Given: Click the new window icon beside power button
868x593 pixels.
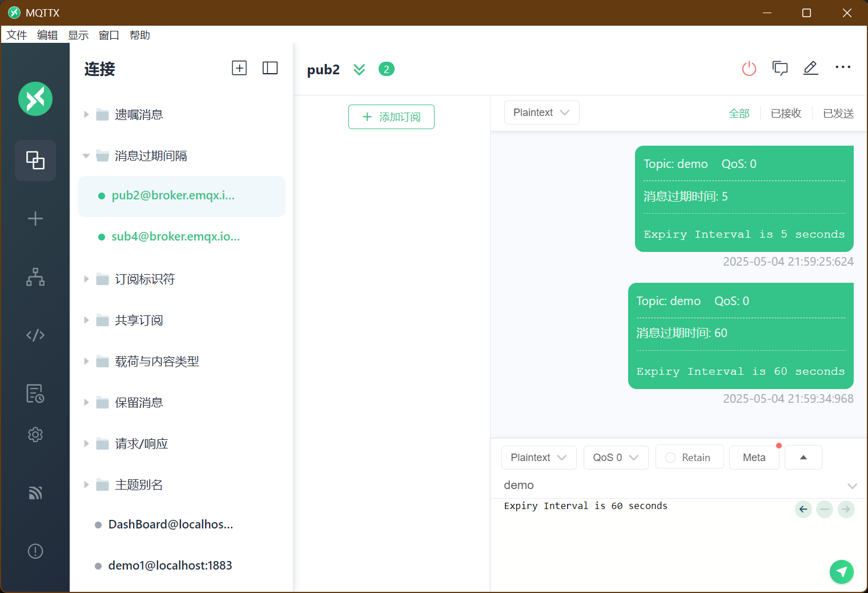Looking at the screenshot, I should pyautogui.click(x=779, y=68).
